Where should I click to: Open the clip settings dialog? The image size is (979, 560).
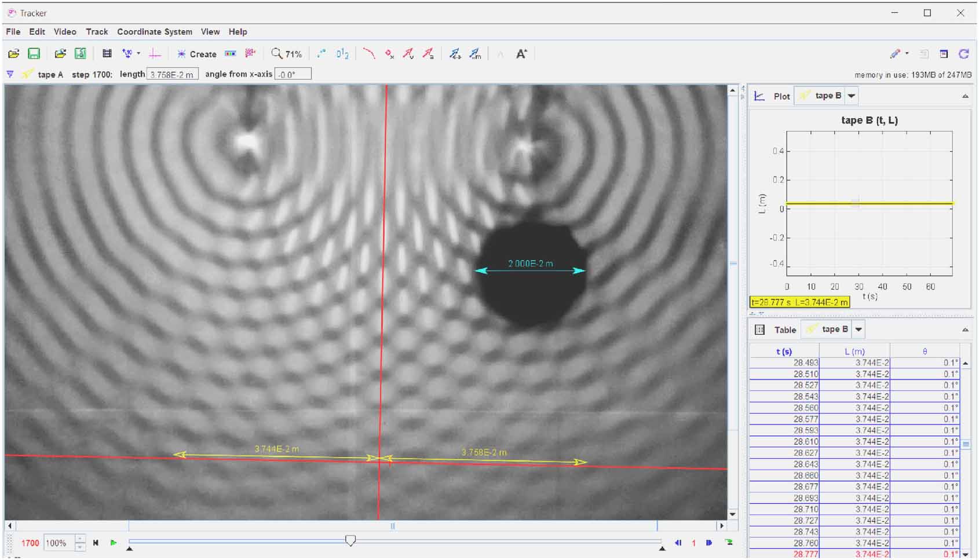[x=106, y=53]
